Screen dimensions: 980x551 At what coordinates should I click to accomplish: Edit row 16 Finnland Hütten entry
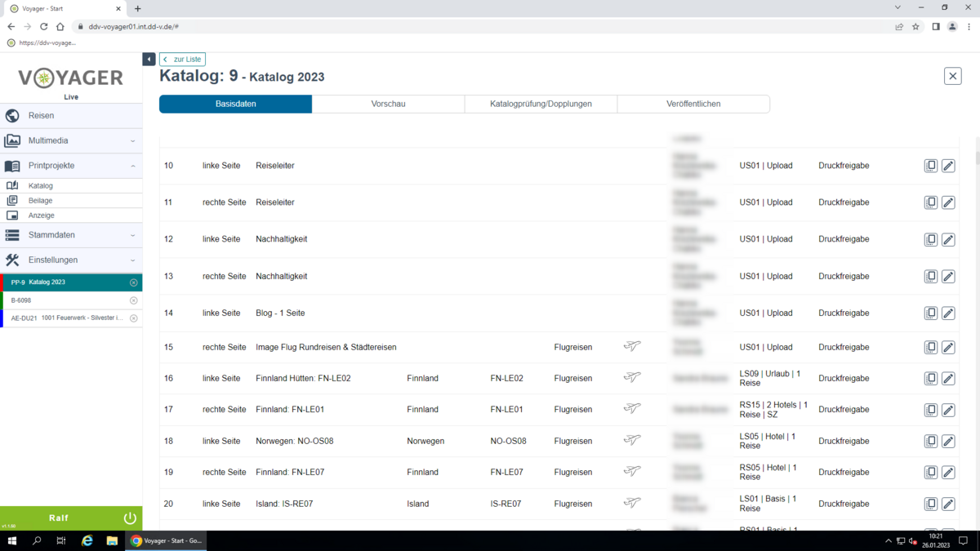948,378
